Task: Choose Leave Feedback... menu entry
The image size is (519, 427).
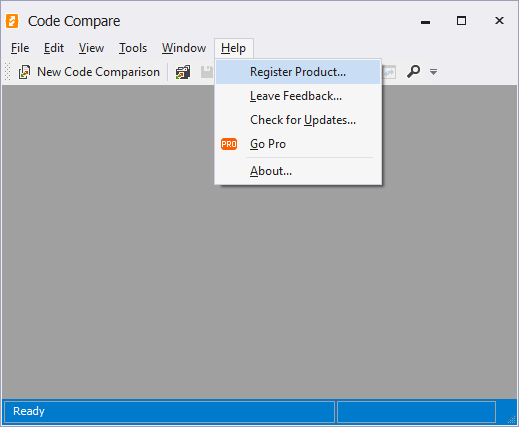Action: pyautogui.click(x=298, y=96)
